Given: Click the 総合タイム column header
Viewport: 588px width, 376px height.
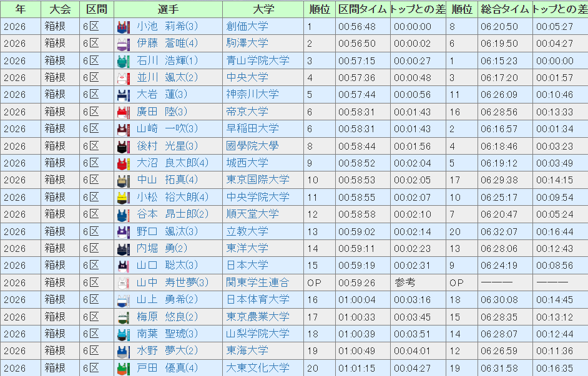Looking at the screenshot, I should (505, 9).
